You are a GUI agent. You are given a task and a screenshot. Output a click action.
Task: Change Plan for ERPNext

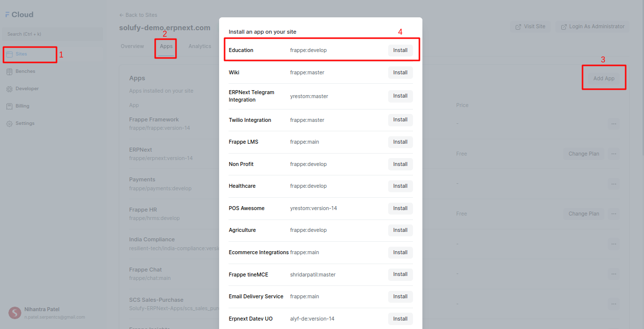tap(584, 154)
